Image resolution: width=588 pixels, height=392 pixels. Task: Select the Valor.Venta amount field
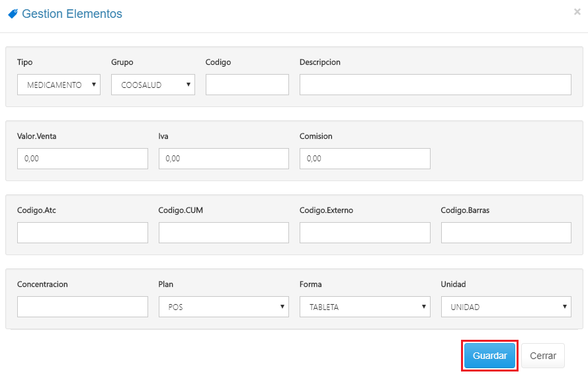tap(83, 159)
